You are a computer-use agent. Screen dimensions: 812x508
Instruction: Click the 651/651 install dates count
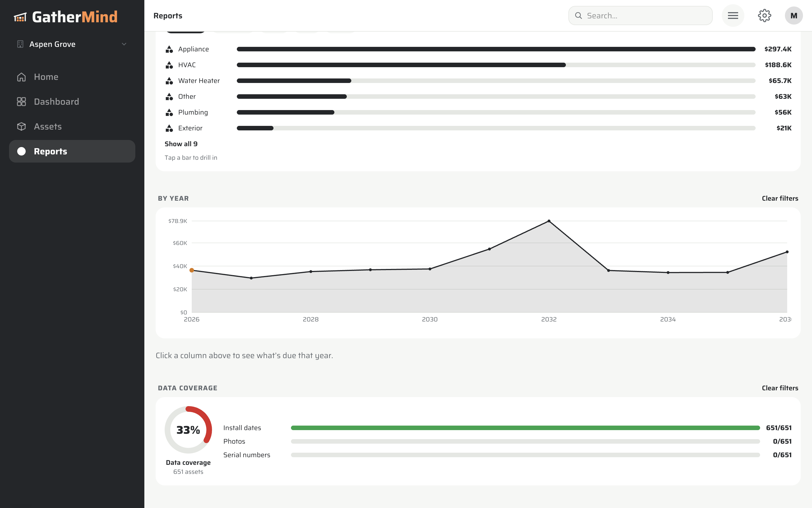pos(779,428)
